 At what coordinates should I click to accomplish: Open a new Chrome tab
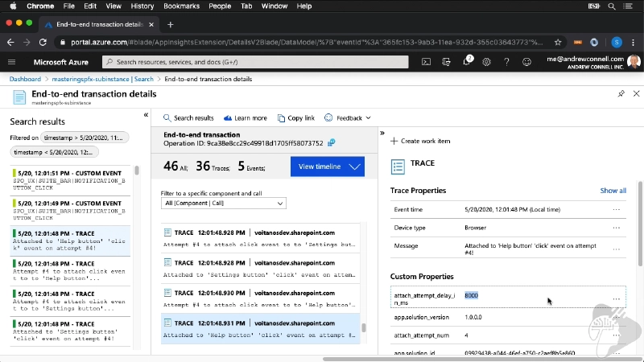(171, 25)
